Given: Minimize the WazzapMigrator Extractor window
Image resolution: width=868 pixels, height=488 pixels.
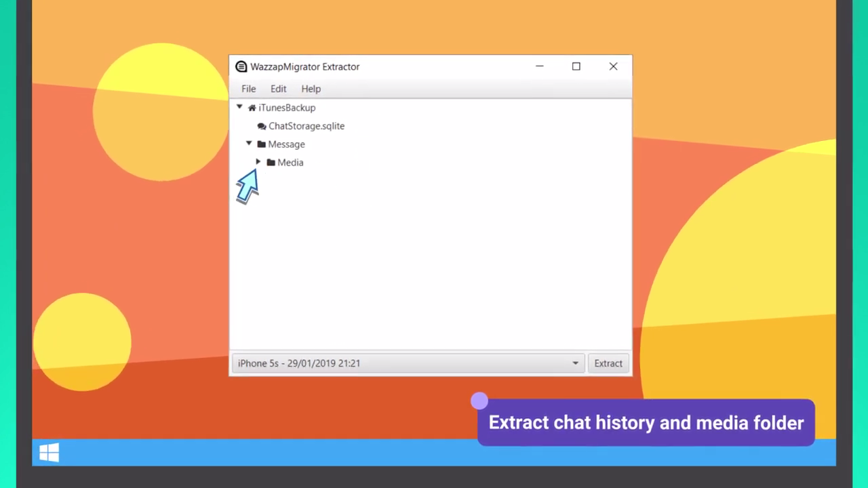Looking at the screenshot, I should (539, 66).
